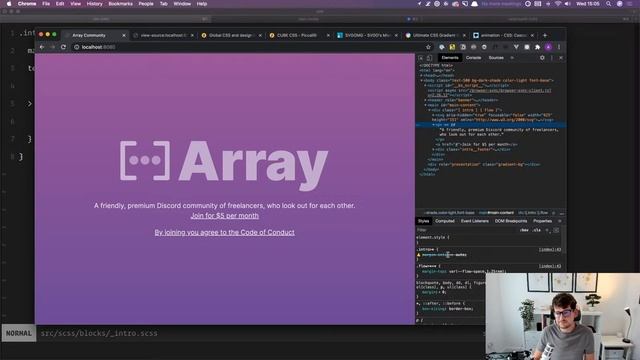640x360 pixels.
Task: Click the main#main-content breadcrumb in DevTools
Action: pos(496,213)
